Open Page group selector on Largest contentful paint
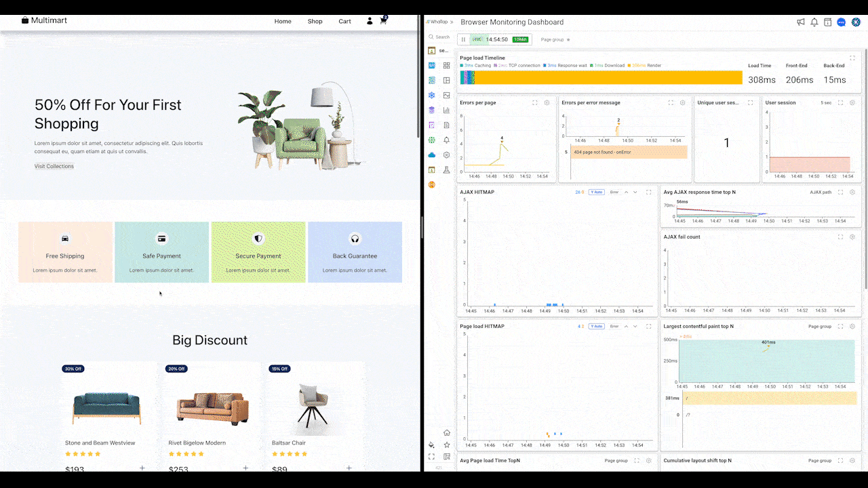 tap(820, 327)
